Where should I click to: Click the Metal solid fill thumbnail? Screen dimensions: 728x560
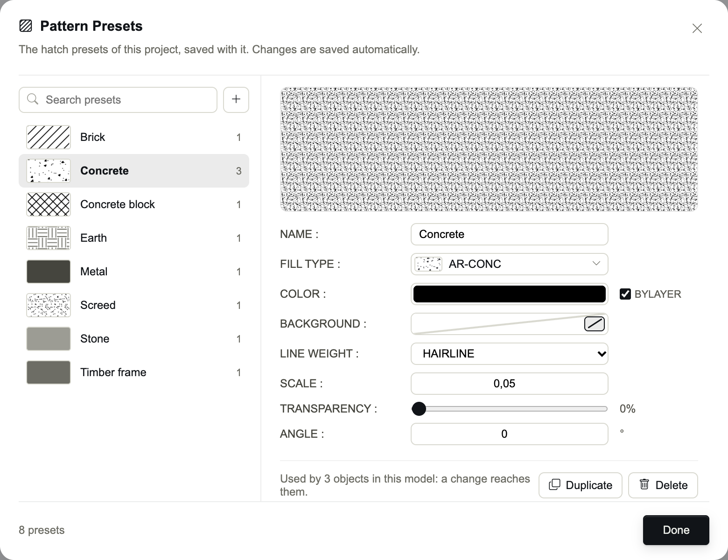click(49, 272)
